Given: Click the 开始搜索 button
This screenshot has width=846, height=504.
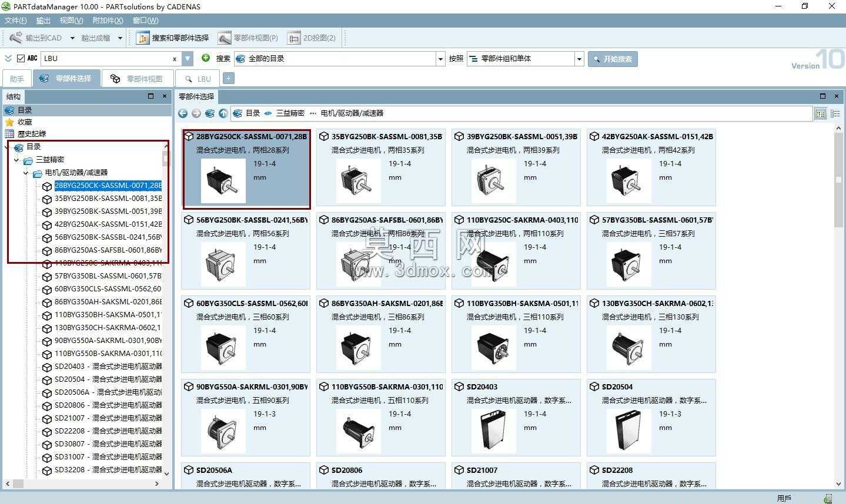Looking at the screenshot, I should (x=613, y=59).
